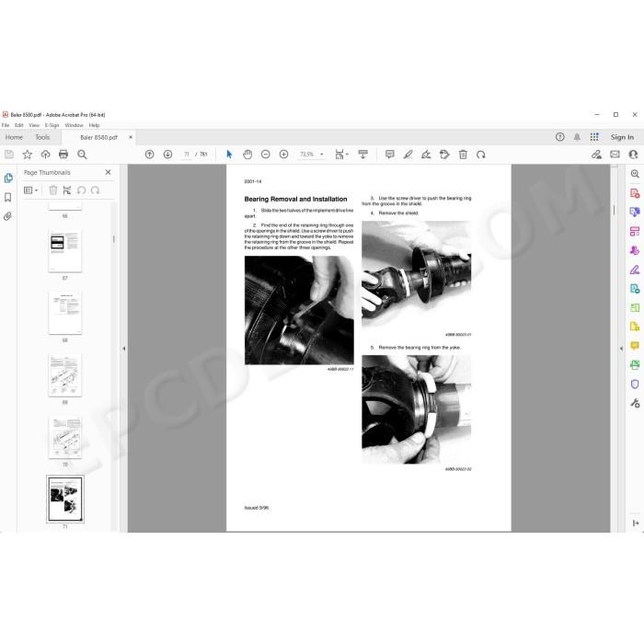Click the Save file icon
The height and width of the screenshot is (644, 644).
click(x=9, y=155)
